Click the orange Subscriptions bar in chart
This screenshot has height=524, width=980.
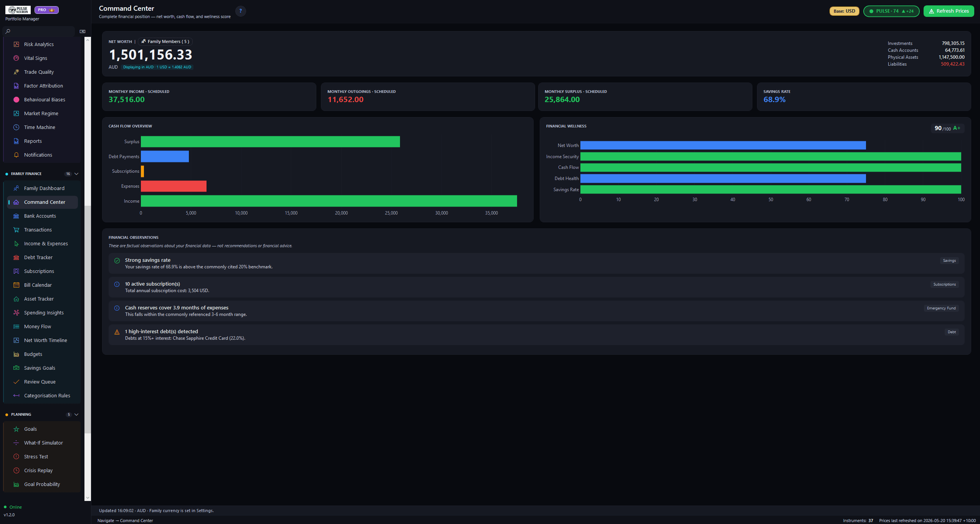pyautogui.click(x=142, y=171)
